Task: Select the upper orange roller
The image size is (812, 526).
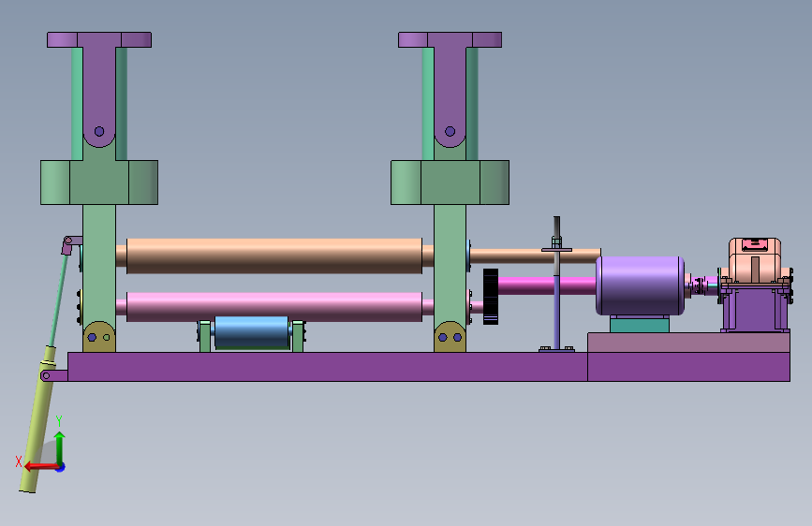Action: (274, 256)
